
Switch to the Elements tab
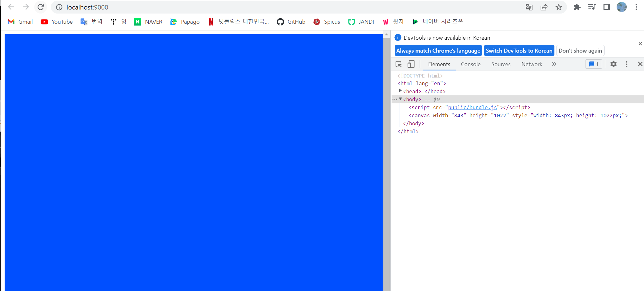pyautogui.click(x=439, y=64)
